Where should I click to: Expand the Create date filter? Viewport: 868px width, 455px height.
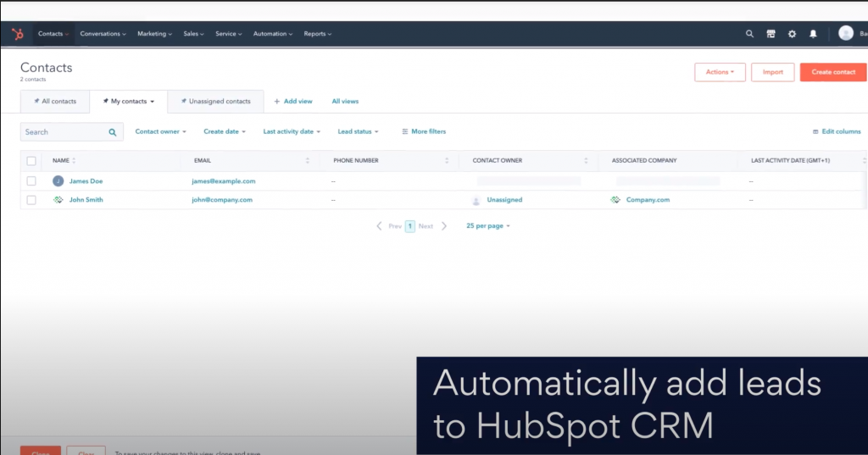224,131
